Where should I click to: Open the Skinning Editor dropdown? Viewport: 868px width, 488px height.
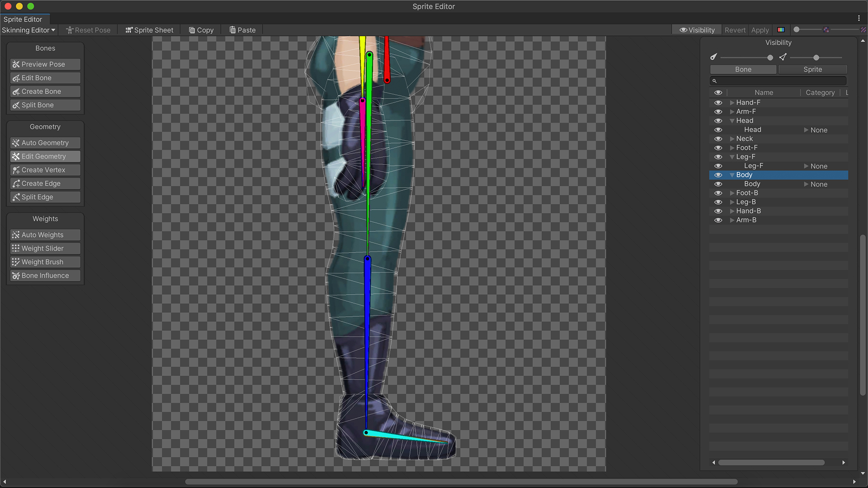(28, 30)
